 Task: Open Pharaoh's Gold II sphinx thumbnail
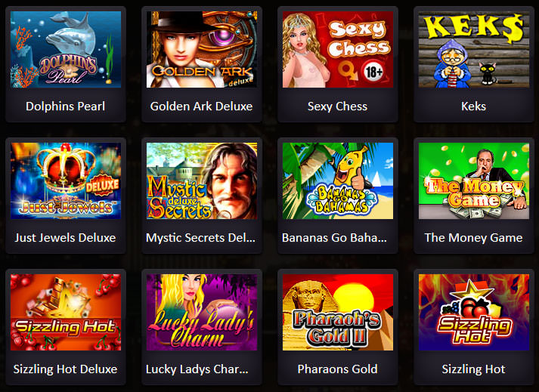(338, 312)
